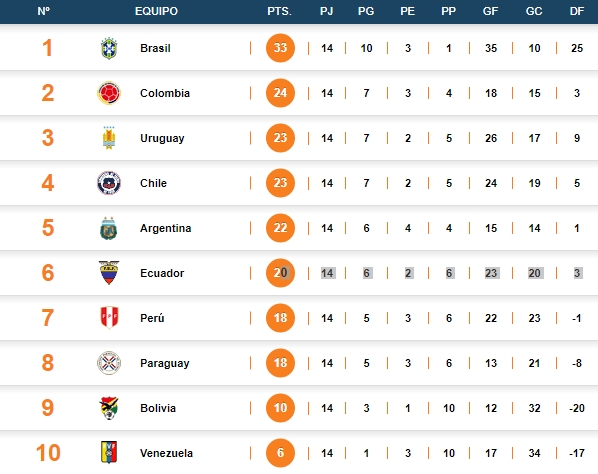This screenshot has height=474, width=598.
Task: Select the Venezuela FVF badge
Action: pos(109,453)
